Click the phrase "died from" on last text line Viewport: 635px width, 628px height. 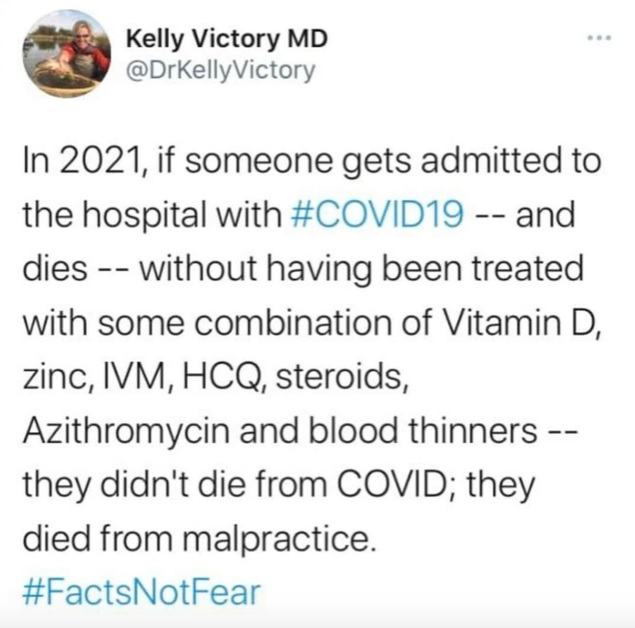tap(97, 538)
